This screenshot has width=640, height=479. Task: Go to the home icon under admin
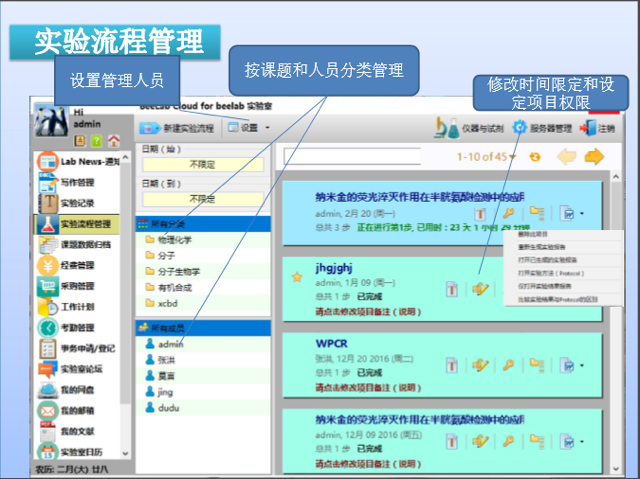click(x=113, y=141)
